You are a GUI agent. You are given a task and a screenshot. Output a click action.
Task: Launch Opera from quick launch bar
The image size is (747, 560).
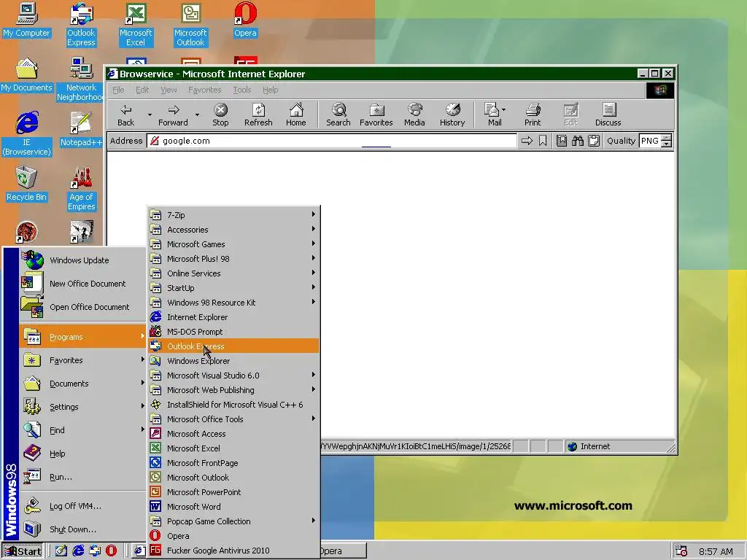click(x=111, y=551)
